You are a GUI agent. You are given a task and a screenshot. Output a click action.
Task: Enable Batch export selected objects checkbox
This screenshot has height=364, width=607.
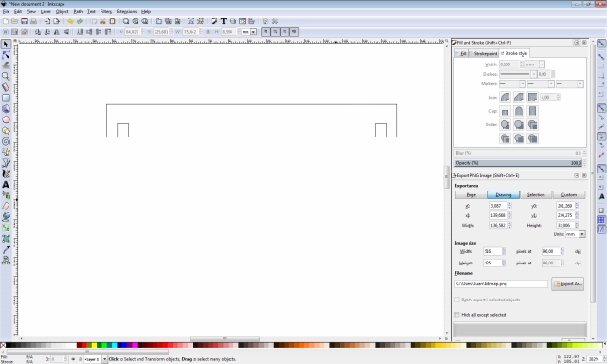coord(457,300)
